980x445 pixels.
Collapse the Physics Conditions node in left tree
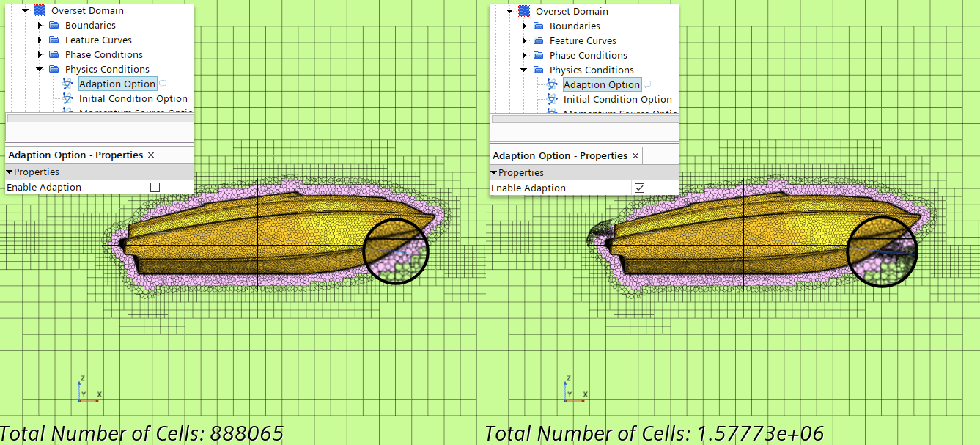point(40,69)
